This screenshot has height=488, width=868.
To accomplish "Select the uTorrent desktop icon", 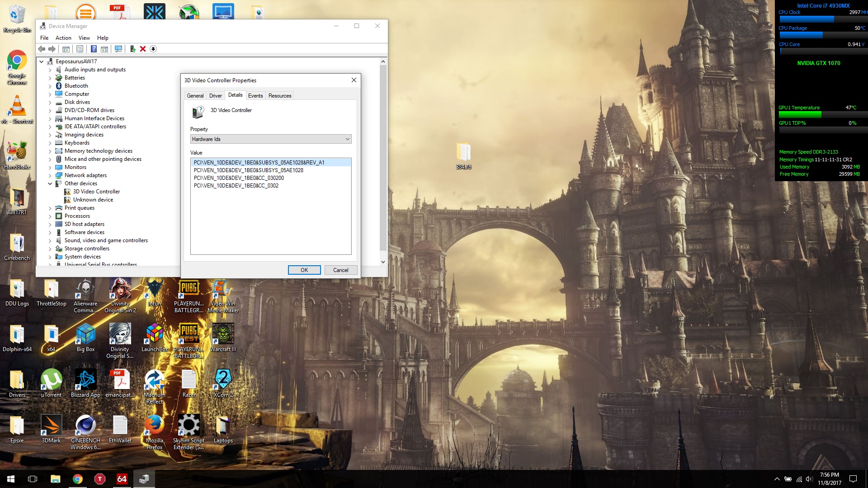I will [x=51, y=384].
